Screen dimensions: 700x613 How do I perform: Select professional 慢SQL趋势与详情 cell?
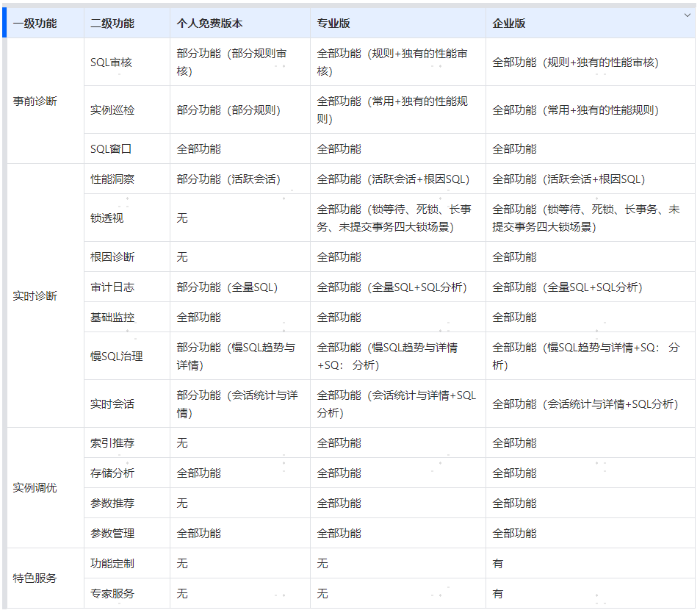(398, 356)
